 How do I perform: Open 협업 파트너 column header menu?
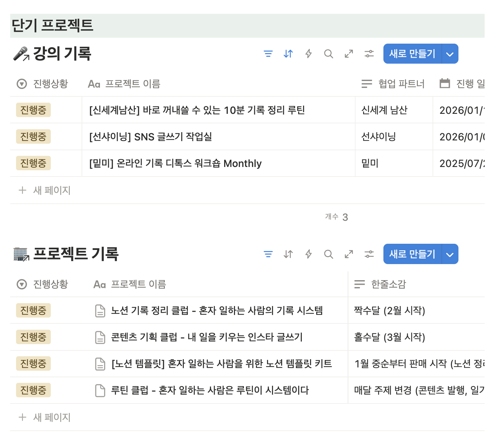tap(394, 84)
